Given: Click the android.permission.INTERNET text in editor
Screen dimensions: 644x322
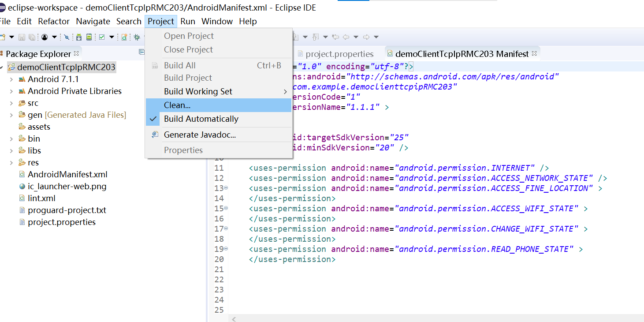Looking at the screenshot, I should tap(465, 168).
